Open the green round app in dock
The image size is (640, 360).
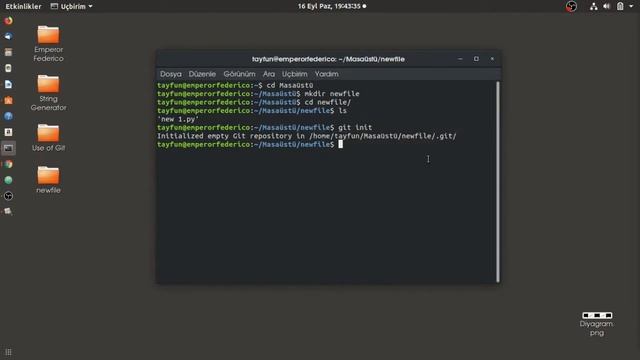tap(8, 180)
